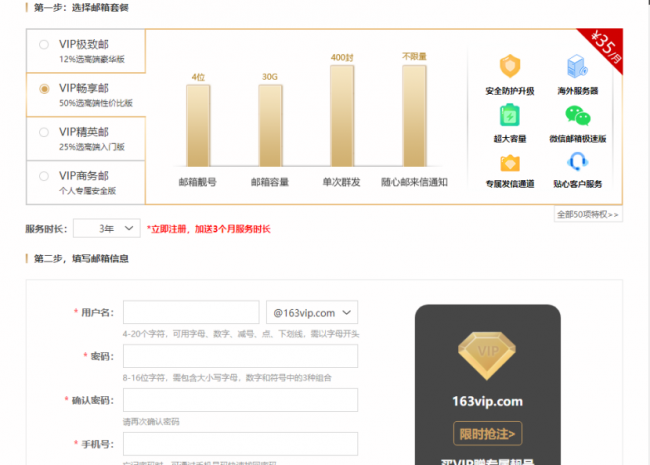Click the red 立即注册 promotion text
This screenshot has height=465, width=650.
[209, 229]
